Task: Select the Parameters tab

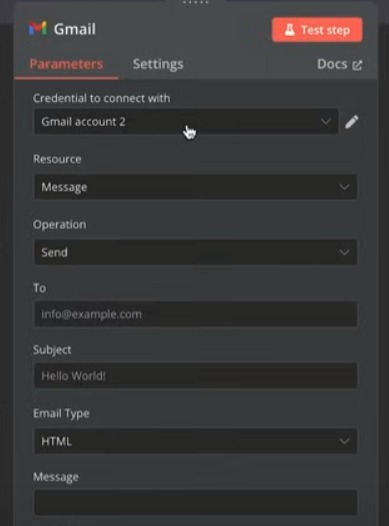Action: [66, 64]
